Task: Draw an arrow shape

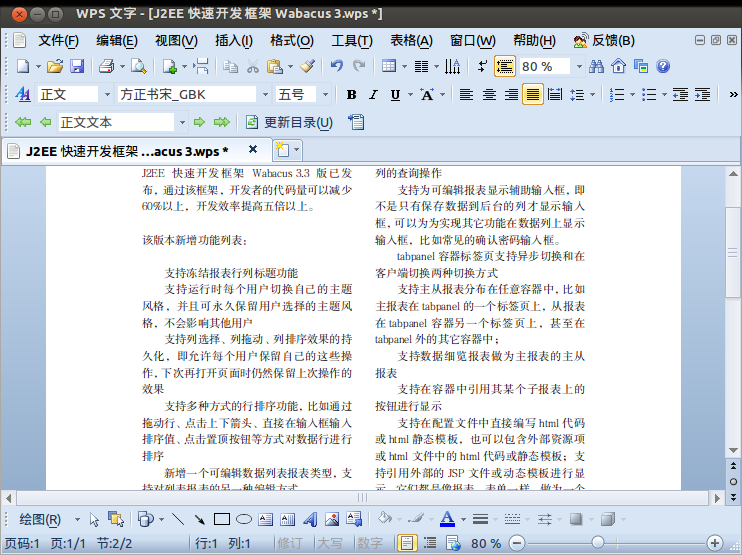Action: pos(200,520)
